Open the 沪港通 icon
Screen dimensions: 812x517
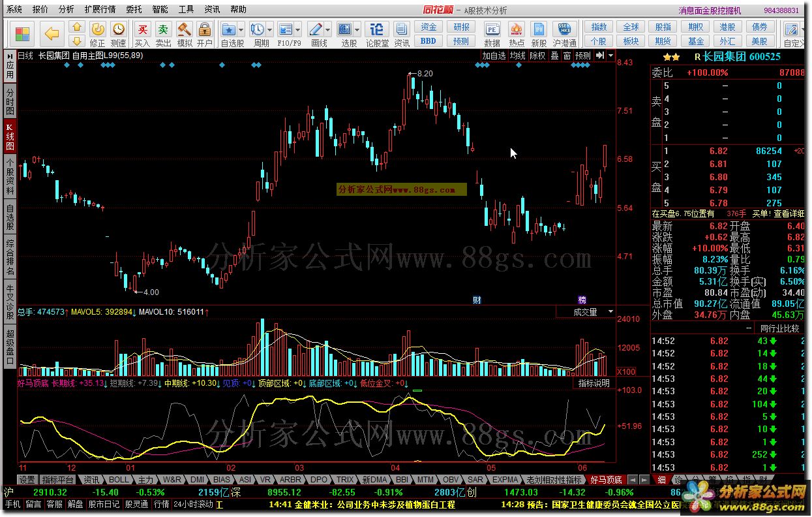564,34
